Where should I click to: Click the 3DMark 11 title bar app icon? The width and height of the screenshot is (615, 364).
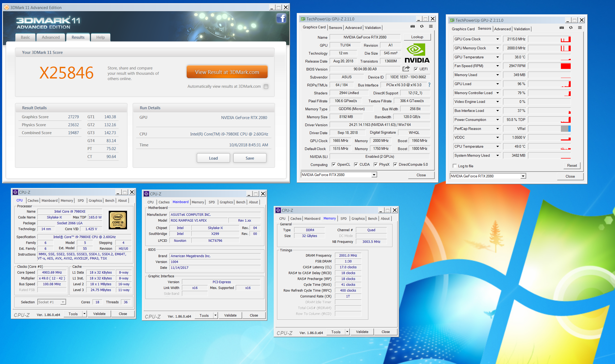(7, 7)
